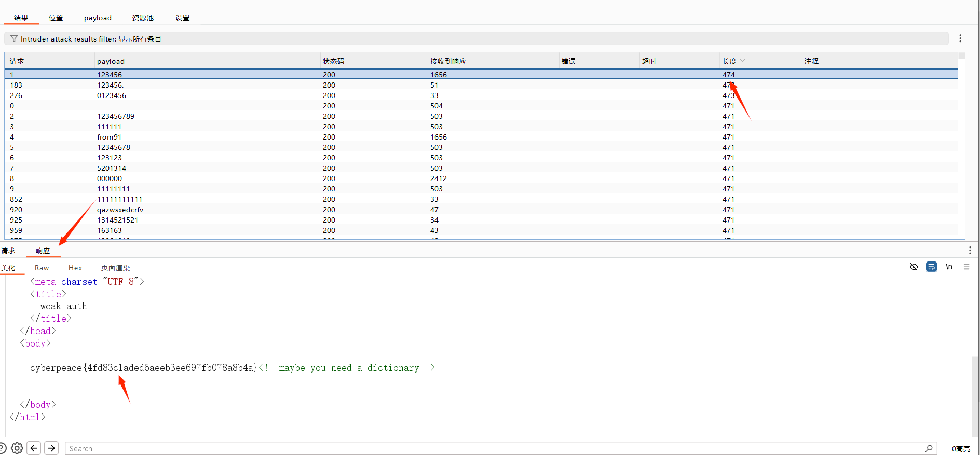This screenshot has width=980, height=455.
Task: Select the row with payload 123456.
Action: (x=481, y=75)
